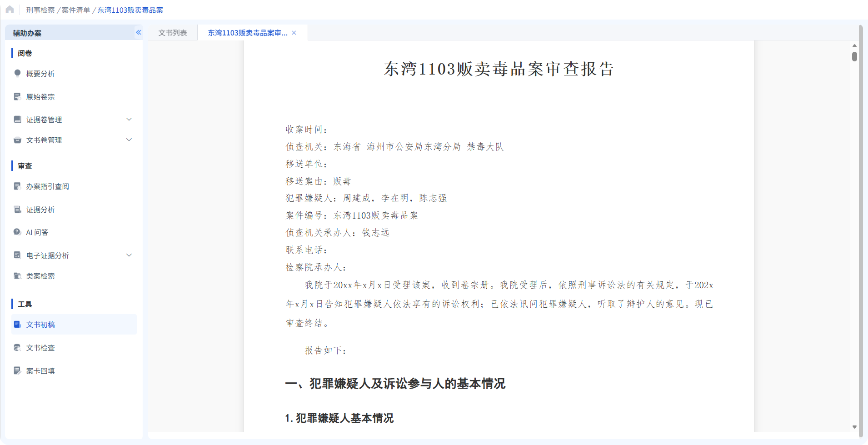Expand the 电子证据分析 chevron
This screenshot has height=445, width=868.
[x=129, y=255]
